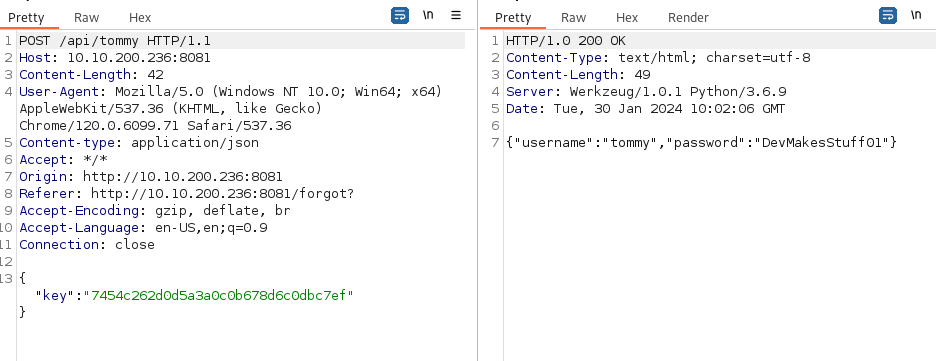This screenshot has height=361, width=936.
Task: Click Accept-Encoding gzip, deflate, br line
Action: tap(155, 211)
